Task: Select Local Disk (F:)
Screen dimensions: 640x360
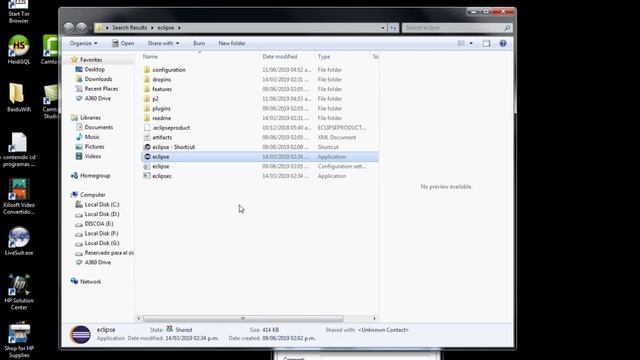Action: coord(102,233)
